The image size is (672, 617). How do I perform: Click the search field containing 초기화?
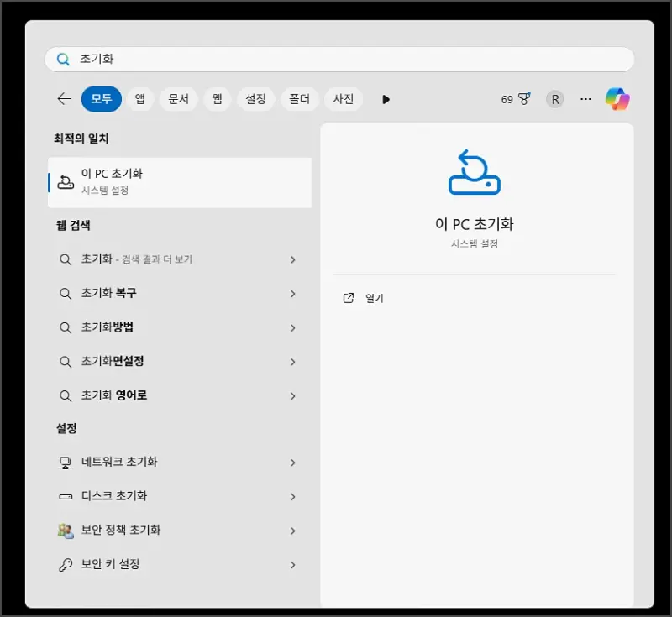point(339,59)
